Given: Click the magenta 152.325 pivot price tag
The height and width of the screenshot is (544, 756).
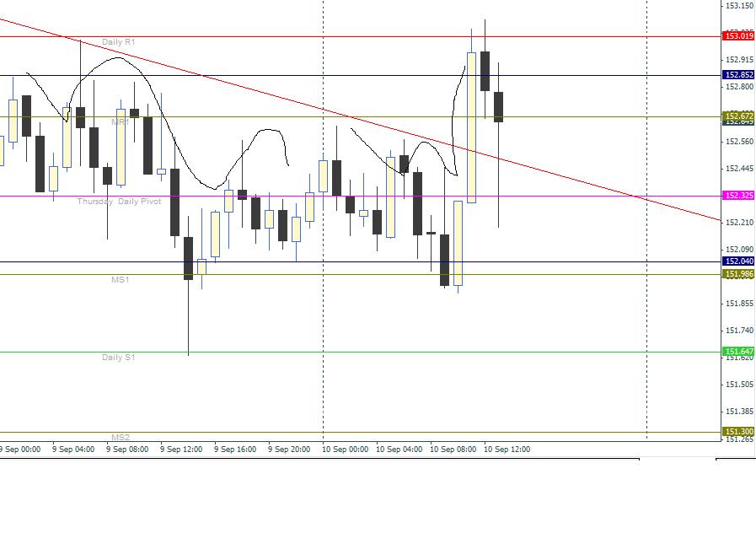Looking at the screenshot, I should pos(738,196).
